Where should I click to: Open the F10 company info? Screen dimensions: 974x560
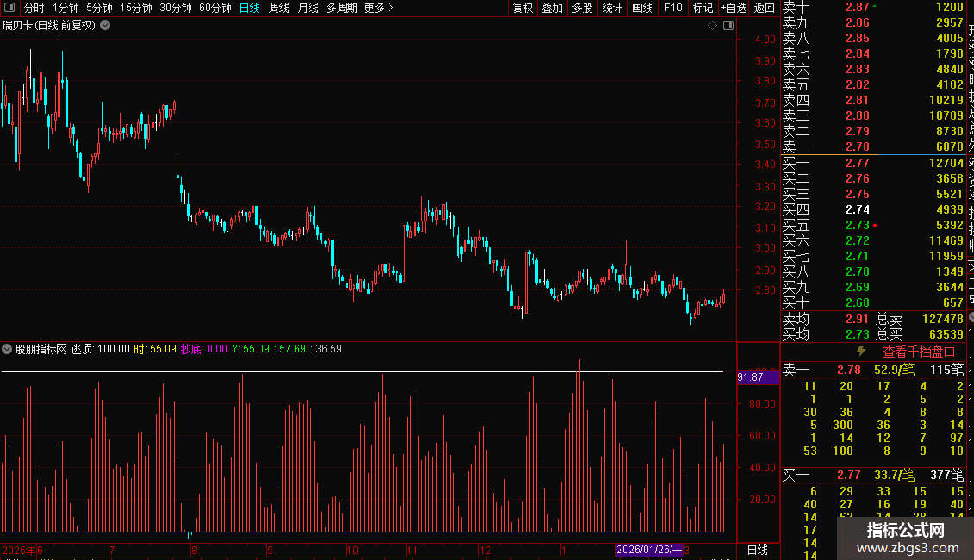[x=672, y=8]
